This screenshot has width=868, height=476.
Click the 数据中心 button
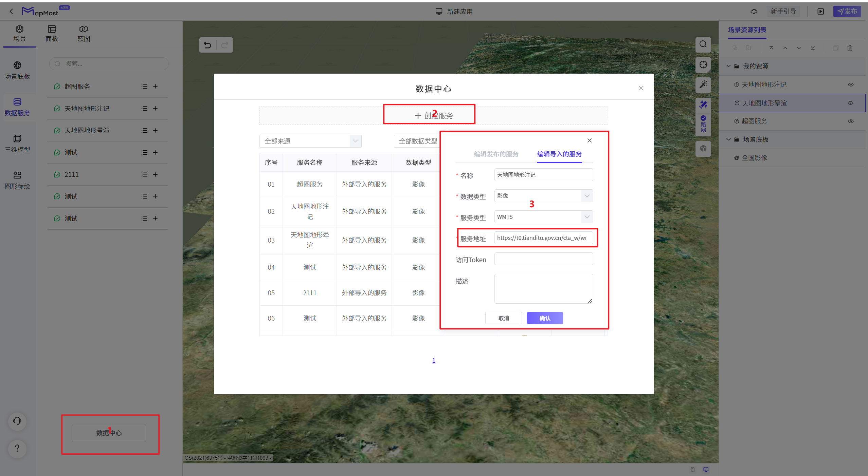tap(109, 433)
